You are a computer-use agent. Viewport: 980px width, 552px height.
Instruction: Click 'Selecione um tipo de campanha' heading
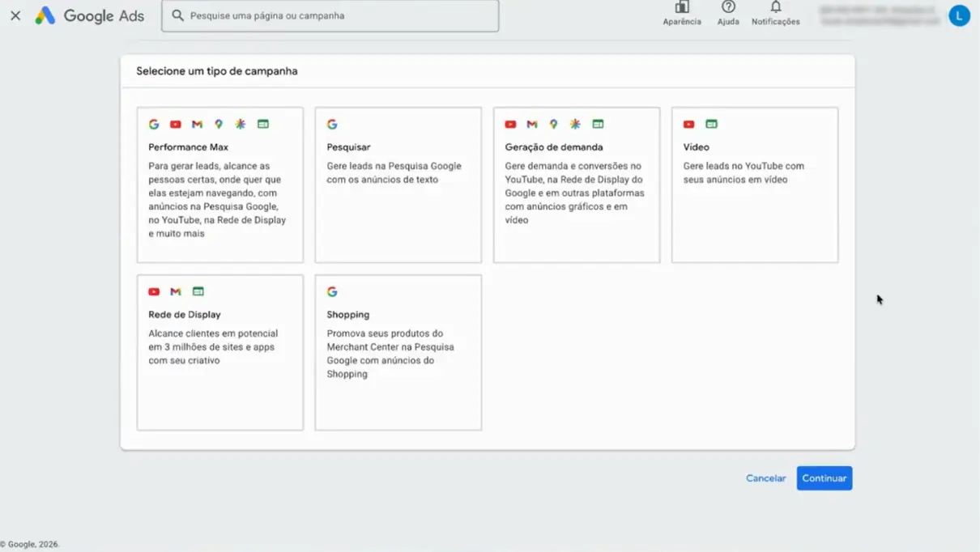(217, 71)
